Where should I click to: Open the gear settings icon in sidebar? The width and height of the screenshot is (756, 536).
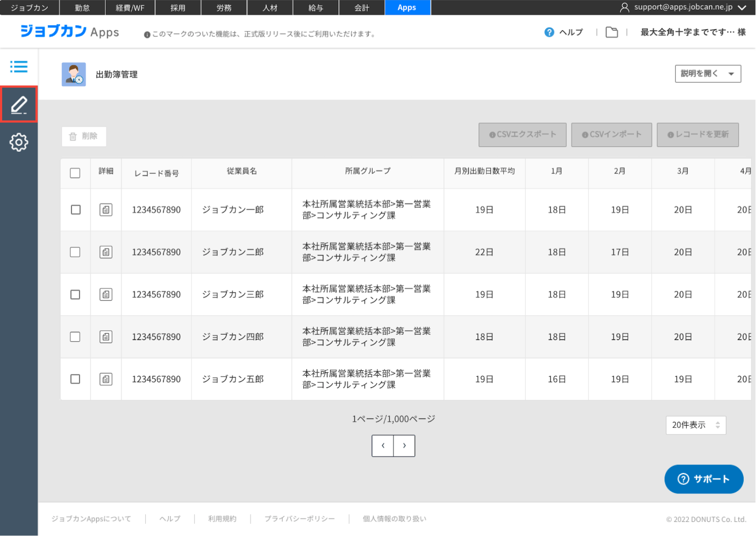pyautogui.click(x=19, y=142)
